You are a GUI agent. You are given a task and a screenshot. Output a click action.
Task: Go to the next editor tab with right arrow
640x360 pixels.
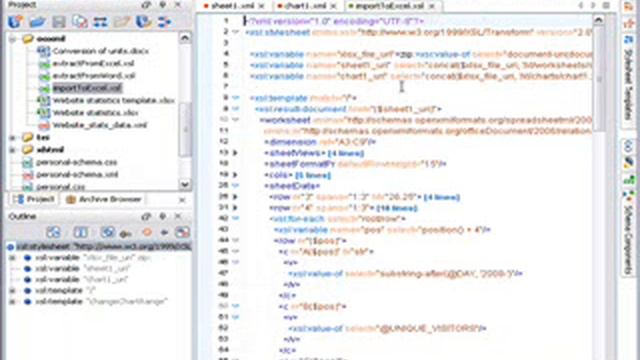[593, 6]
